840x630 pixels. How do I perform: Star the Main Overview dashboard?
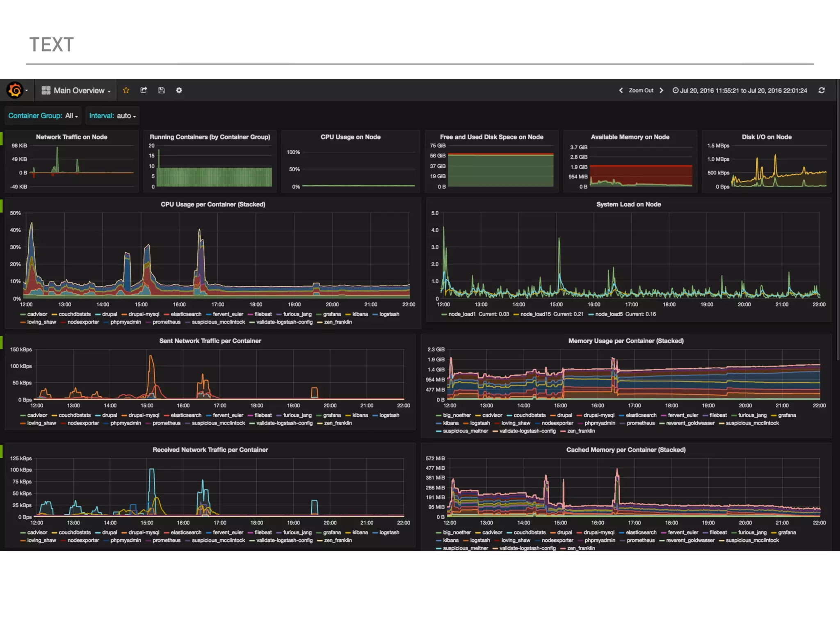pyautogui.click(x=126, y=90)
